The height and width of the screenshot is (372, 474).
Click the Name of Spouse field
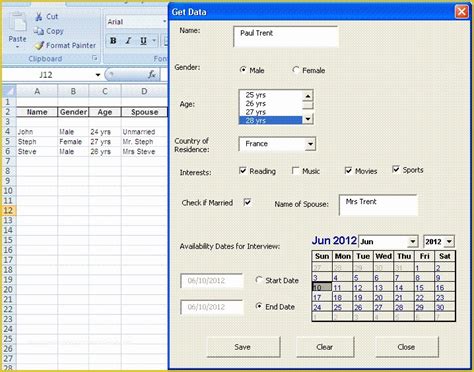click(378, 205)
